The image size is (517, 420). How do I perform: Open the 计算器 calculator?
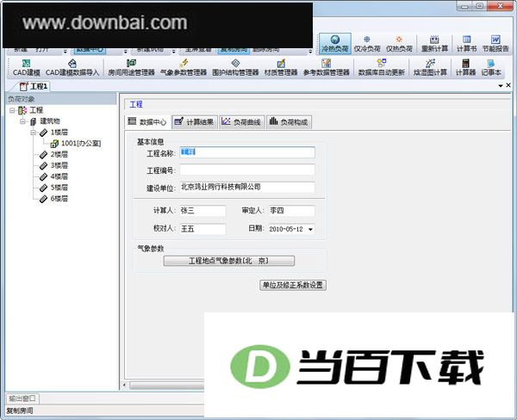coord(465,67)
